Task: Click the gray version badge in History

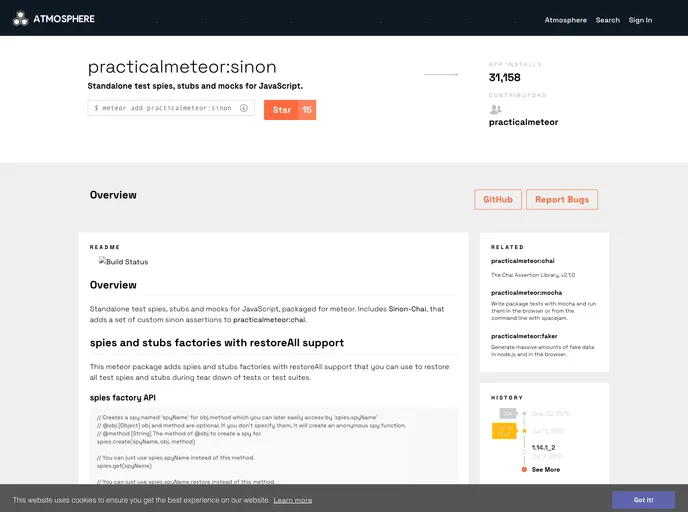Action: point(508,413)
